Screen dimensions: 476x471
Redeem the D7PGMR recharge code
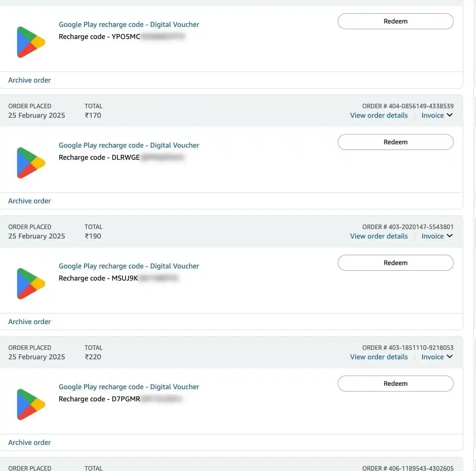[395, 384]
